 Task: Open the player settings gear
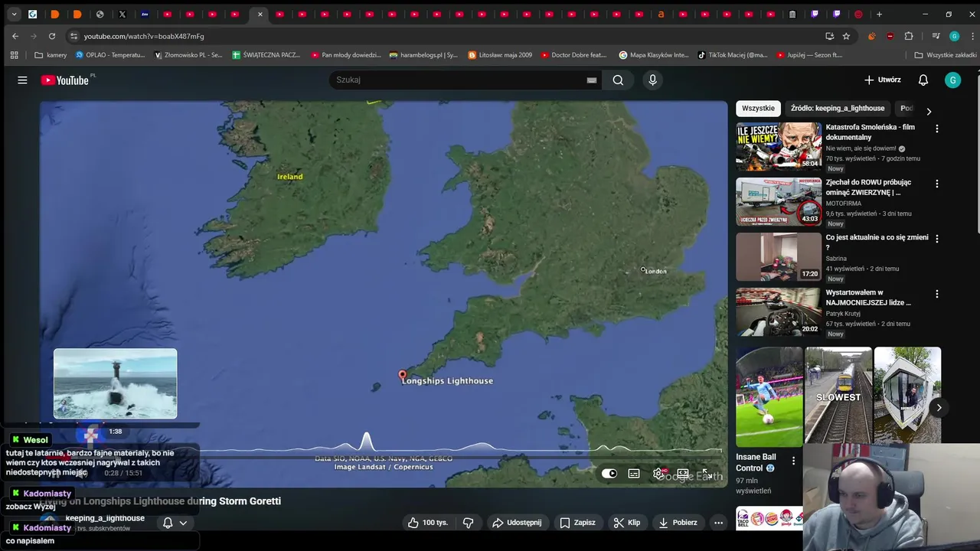(x=658, y=474)
